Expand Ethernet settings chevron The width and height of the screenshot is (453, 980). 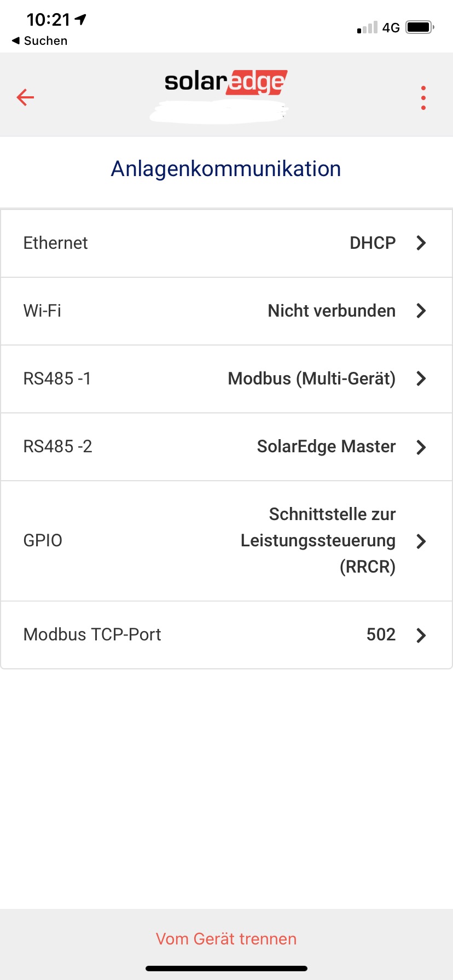(x=421, y=243)
